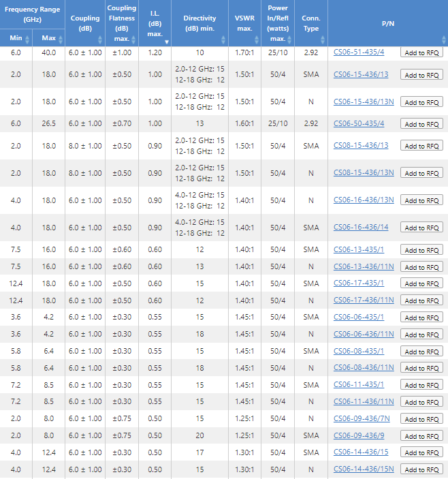448x479 pixels.
Task: Click sort arrows in Coupling Flatness header
Action: (x=134, y=38)
